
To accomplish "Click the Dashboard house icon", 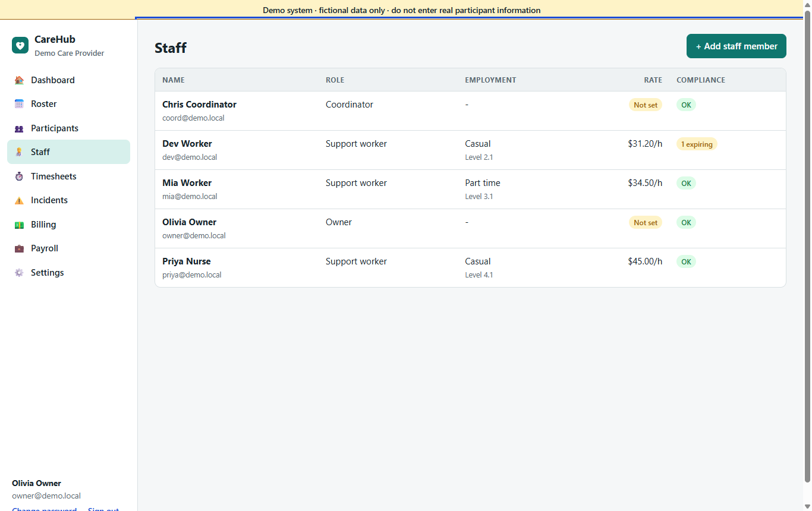I will click(x=19, y=80).
